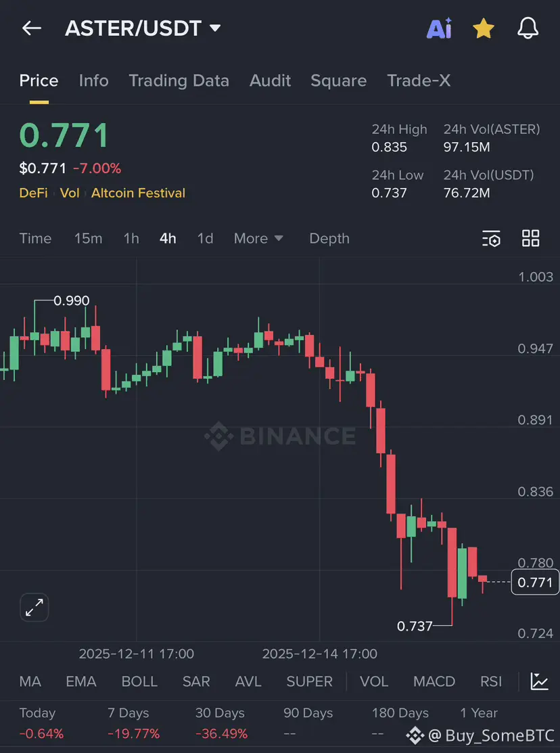
Task: Tap the current price 0.771 label
Action: [535, 583]
